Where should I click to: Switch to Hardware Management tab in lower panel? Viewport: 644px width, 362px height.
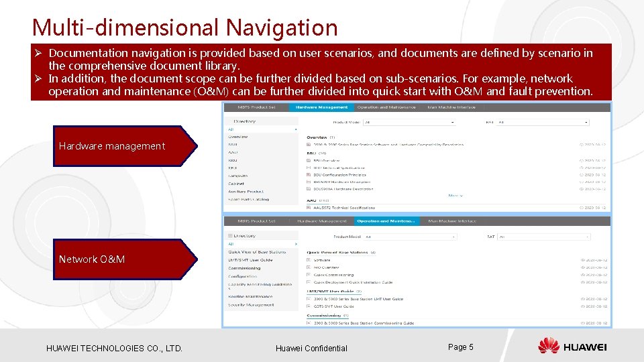322,221
